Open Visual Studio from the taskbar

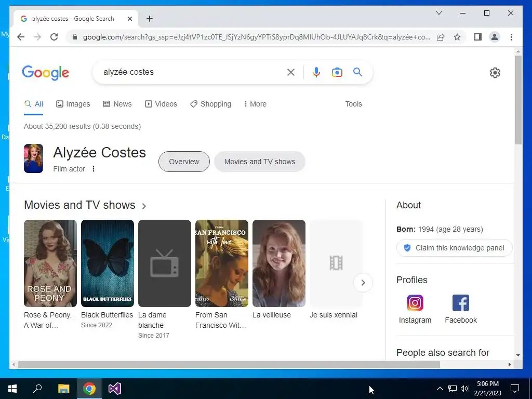[x=115, y=389]
